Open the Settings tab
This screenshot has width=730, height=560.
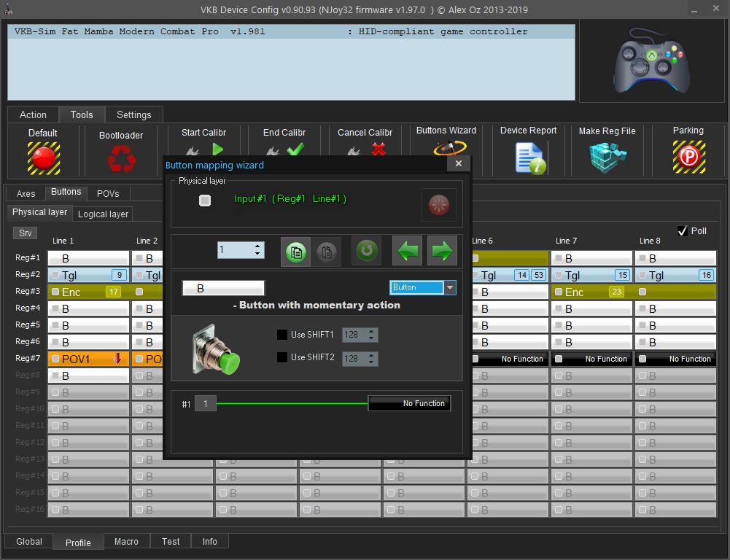pyautogui.click(x=134, y=115)
